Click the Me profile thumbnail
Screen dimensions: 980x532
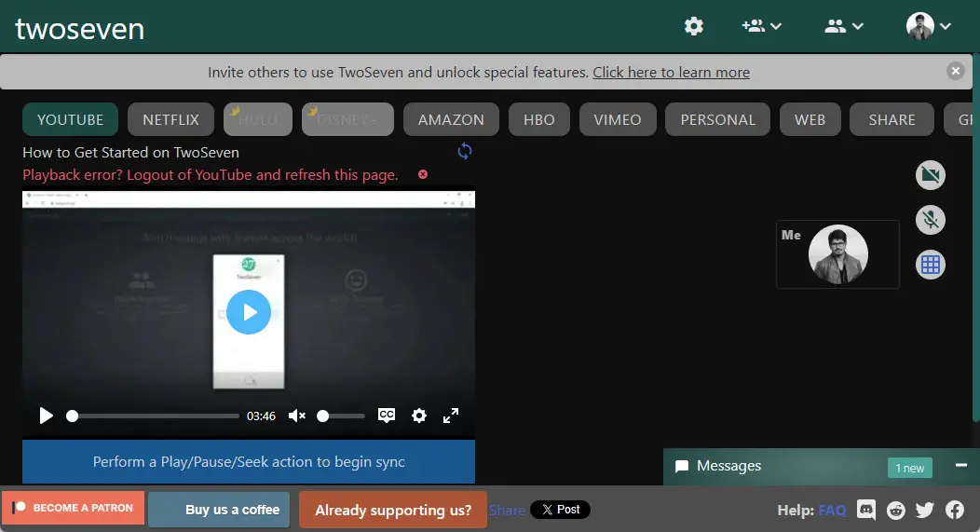pyautogui.click(x=837, y=253)
